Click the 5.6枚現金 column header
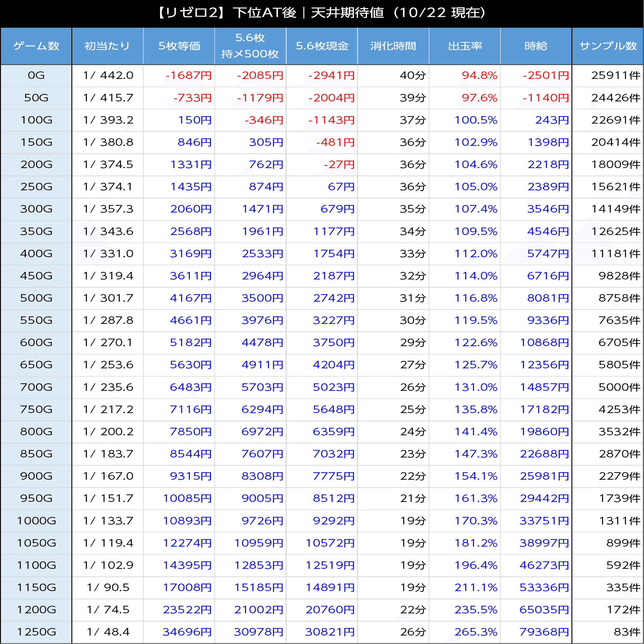This screenshot has height=644, width=644. pyautogui.click(x=322, y=46)
